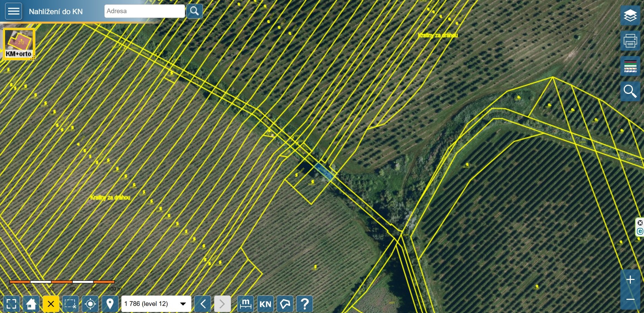Center map on my location
This screenshot has width=644, height=313.
pos(90,304)
